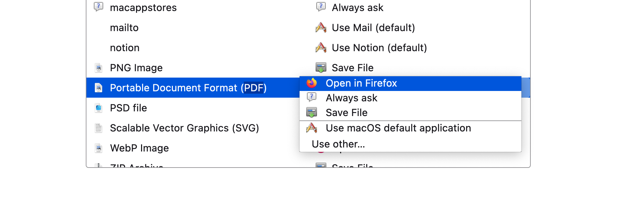Choose Use other… application option
Viewport: 644px width, 202px height.
pyautogui.click(x=338, y=144)
